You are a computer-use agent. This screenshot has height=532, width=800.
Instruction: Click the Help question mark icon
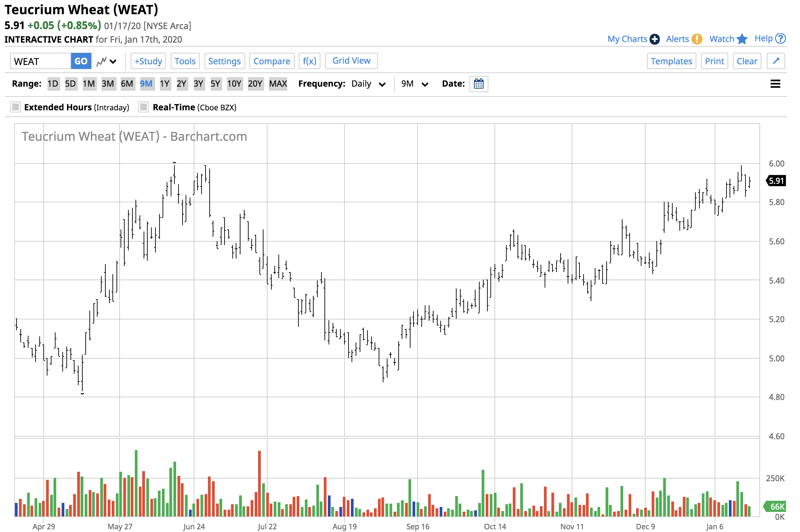point(780,38)
